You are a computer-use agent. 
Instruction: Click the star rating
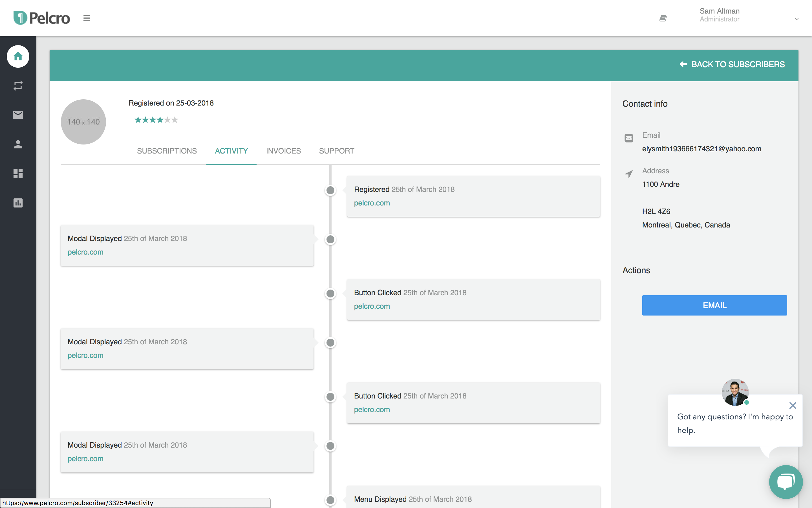point(156,120)
